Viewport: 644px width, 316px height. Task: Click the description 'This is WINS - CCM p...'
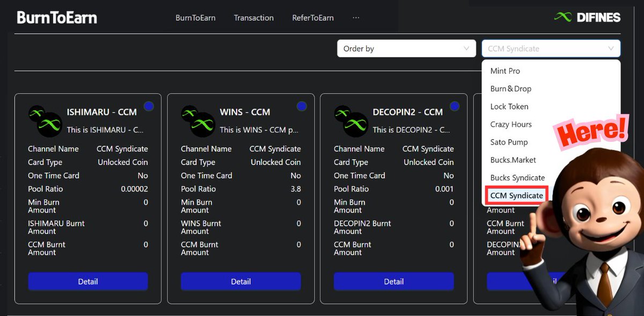point(259,130)
